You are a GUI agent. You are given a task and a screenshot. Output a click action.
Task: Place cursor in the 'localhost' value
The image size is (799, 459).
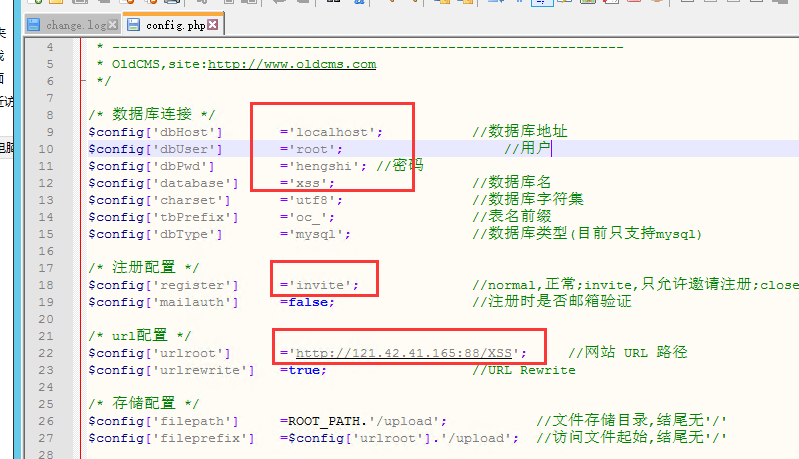click(x=332, y=132)
